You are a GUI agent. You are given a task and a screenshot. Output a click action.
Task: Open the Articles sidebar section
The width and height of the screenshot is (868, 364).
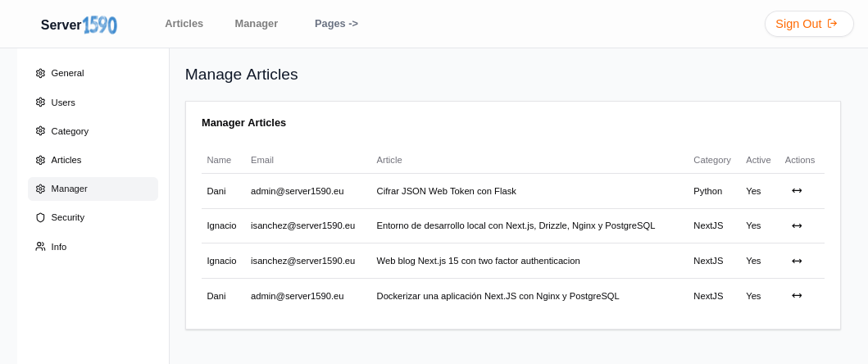pos(66,160)
